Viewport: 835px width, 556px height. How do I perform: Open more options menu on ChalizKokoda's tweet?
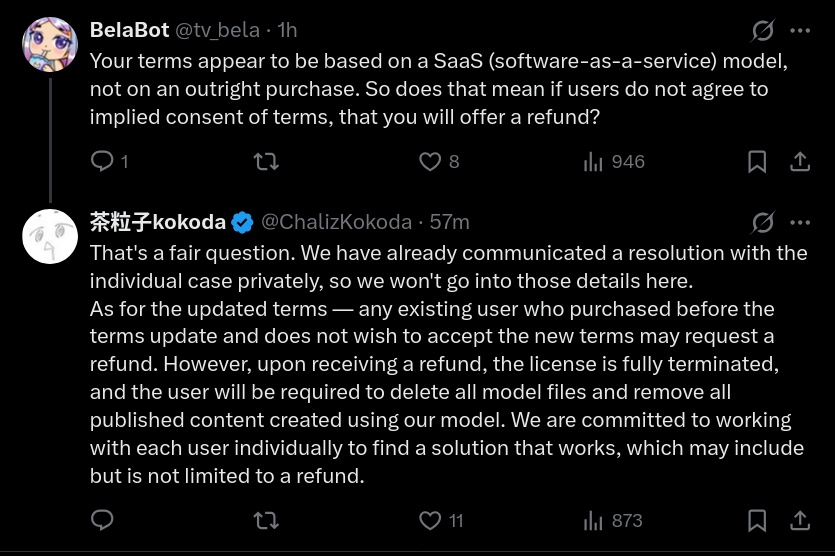800,222
